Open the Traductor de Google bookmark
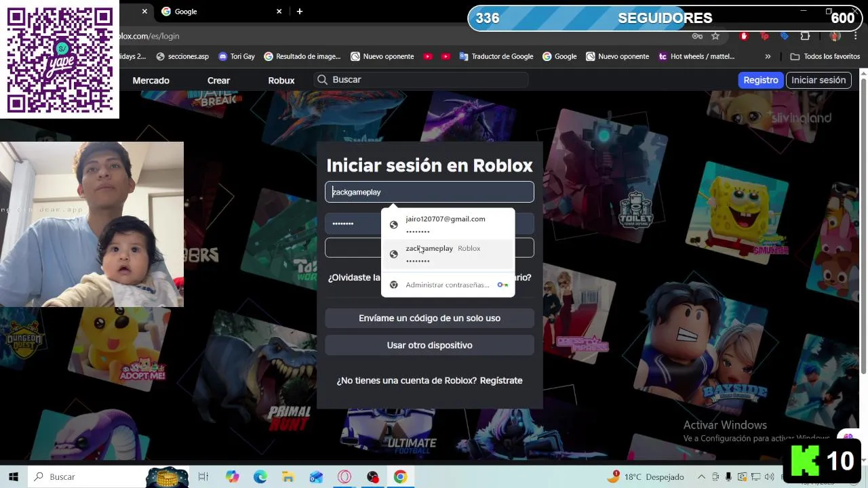 point(496,56)
